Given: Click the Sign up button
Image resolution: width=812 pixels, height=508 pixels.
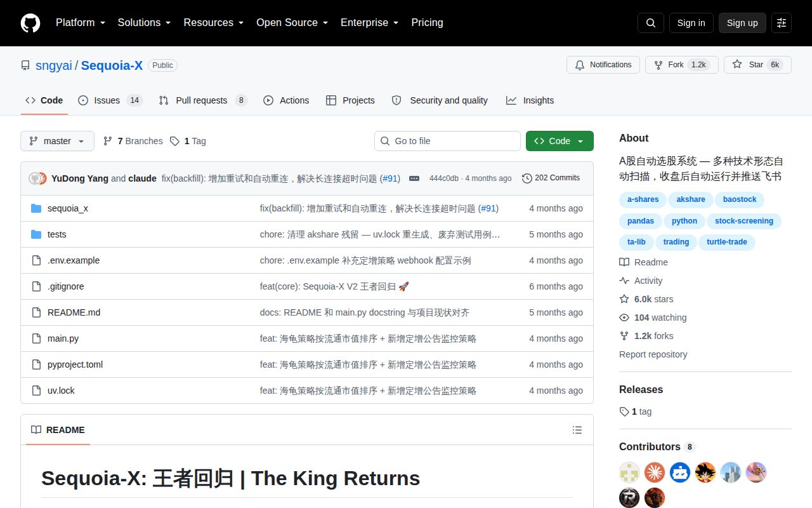Looking at the screenshot, I should pyautogui.click(x=742, y=23).
